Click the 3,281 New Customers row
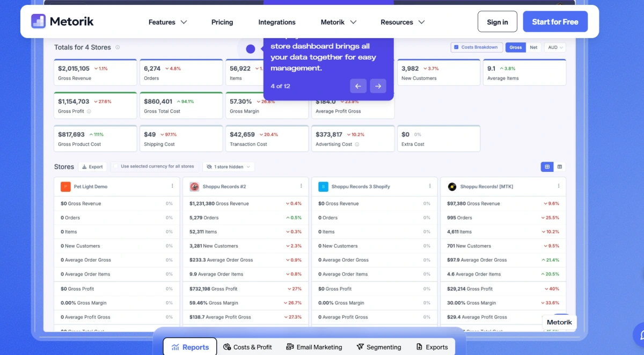Viewport: 644px width, 355px height. pos(246,246)
